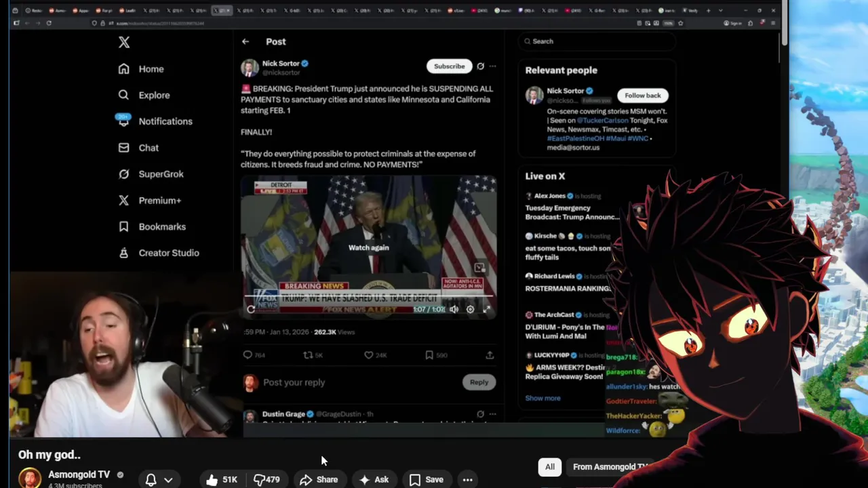Click repost icon with 5K reposts
868x488 pixels.
[308, 355]
